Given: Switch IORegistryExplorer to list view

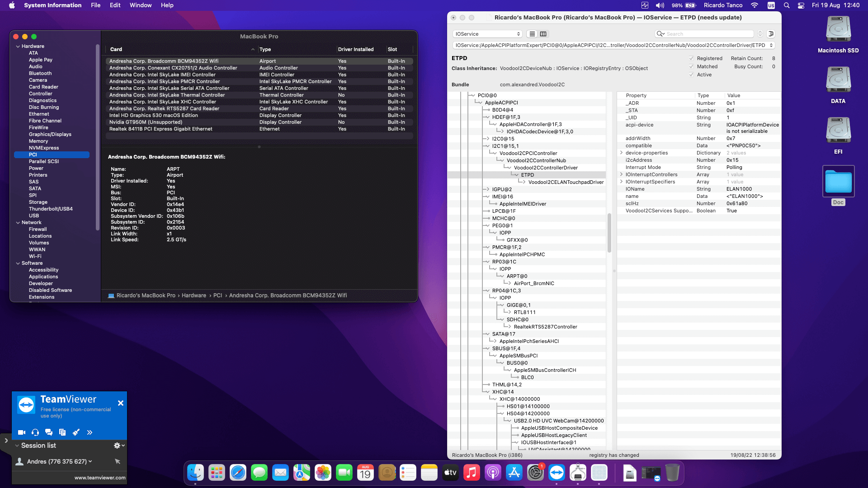Looking at the screenshot, I should point(532,33).
